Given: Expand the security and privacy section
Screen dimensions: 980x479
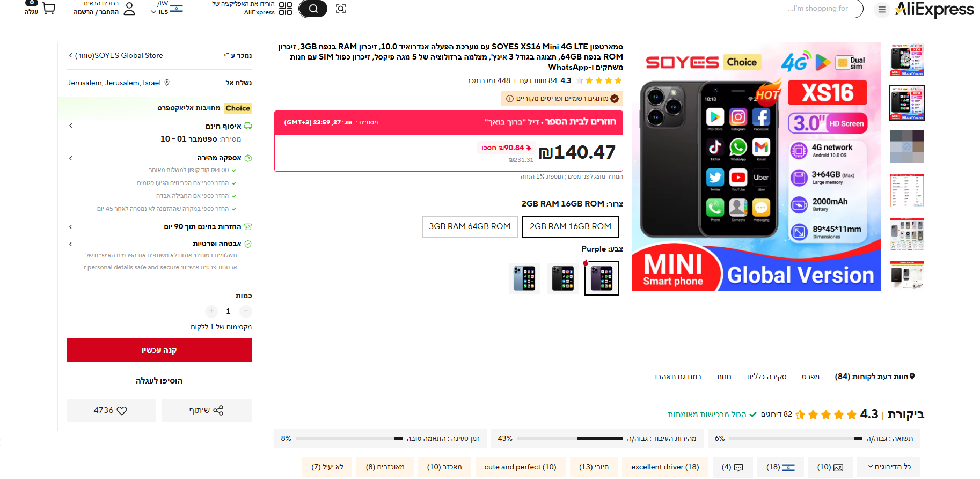Looking at the screenshot, I should [x=70, y=244].
